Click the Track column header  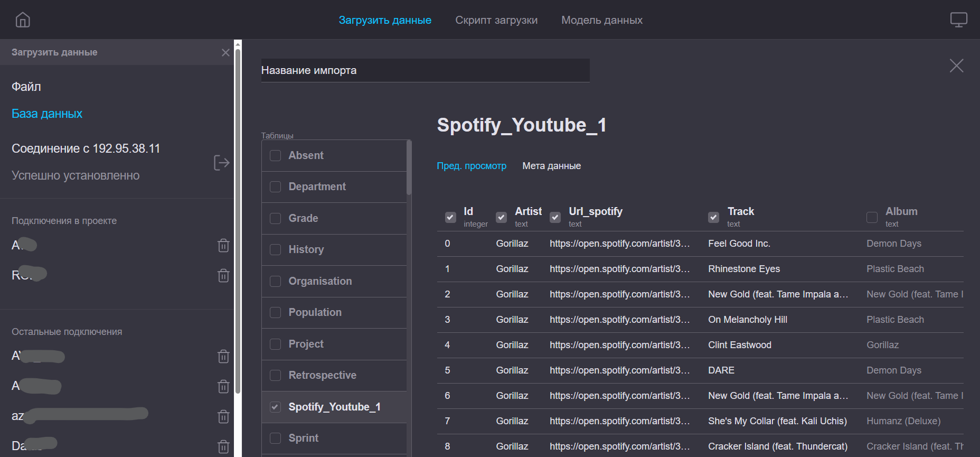[740, 211]
